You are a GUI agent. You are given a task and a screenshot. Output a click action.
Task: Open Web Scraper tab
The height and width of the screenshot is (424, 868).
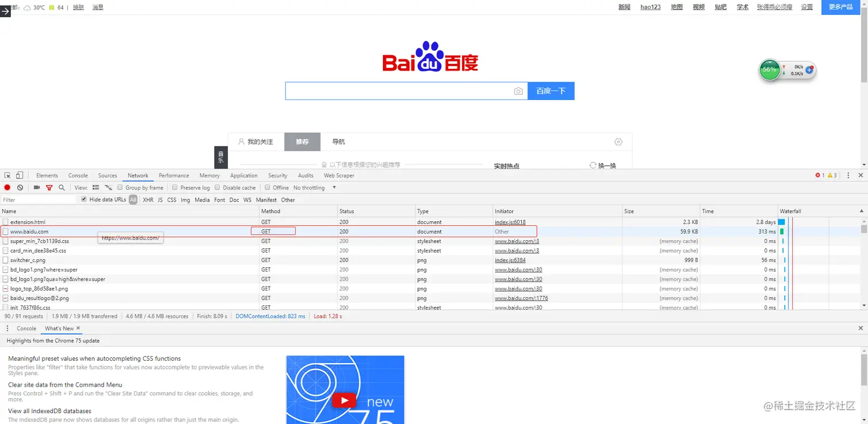(x=339, y=175)
